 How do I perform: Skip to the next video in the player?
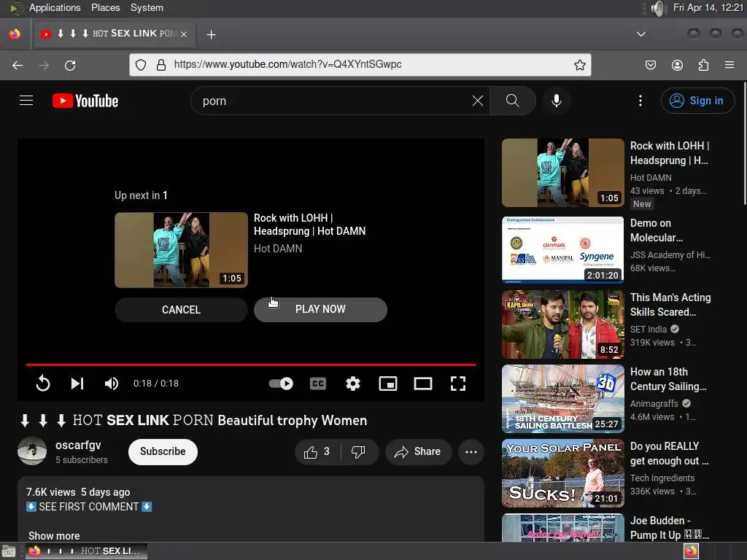tap(77, 384)
